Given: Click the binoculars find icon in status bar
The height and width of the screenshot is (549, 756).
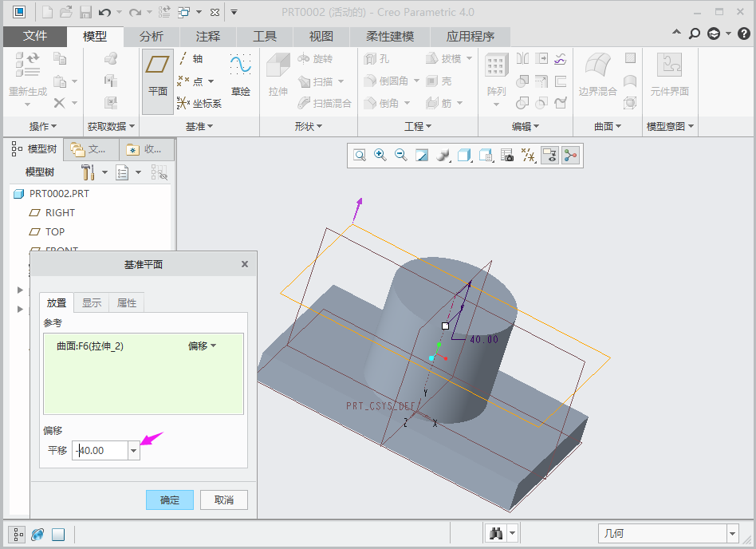Looking at the screenshot, I should (496, 534).
